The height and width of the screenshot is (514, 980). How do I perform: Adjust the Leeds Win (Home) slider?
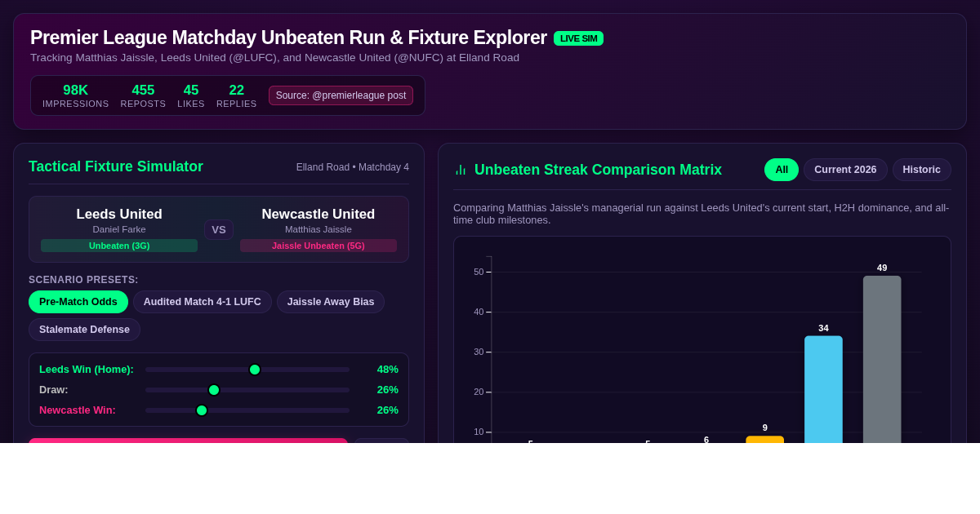247,370
